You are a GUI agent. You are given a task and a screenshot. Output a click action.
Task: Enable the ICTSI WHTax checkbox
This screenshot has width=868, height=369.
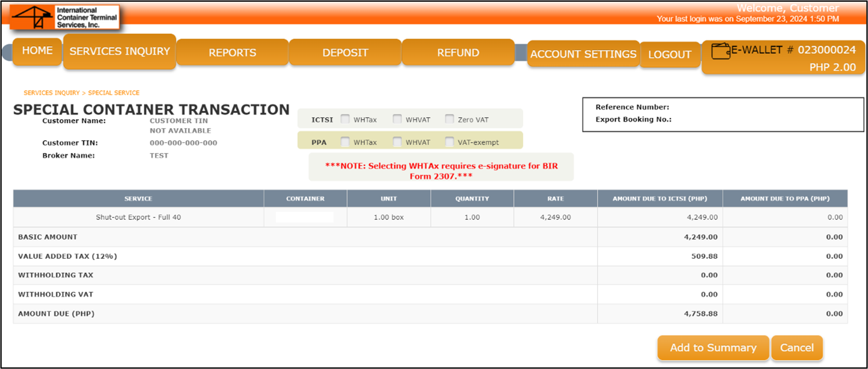click(345, 119)
